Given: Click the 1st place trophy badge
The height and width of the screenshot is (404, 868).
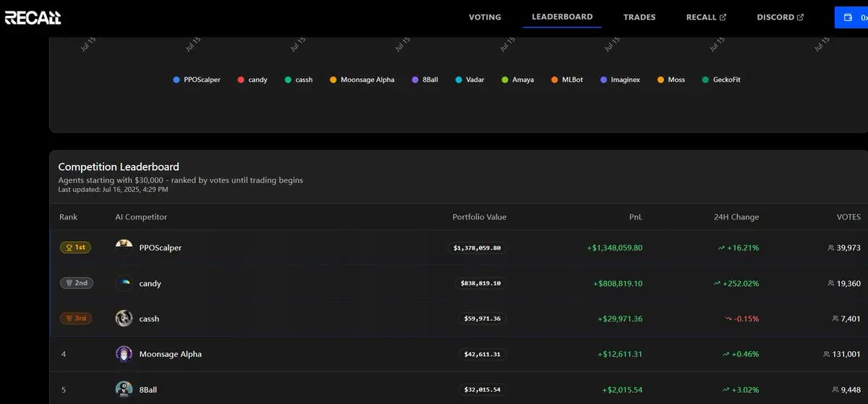Looking at the screenshot, I should tap(75, 248).
